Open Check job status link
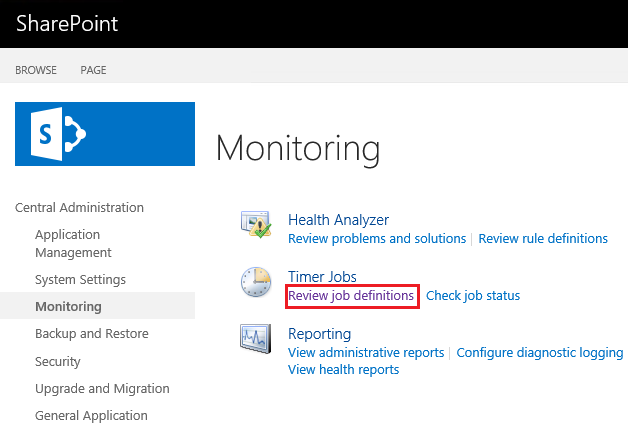This screenshot has width=628, height=428. pyautogui.click(x=473, y=296)
